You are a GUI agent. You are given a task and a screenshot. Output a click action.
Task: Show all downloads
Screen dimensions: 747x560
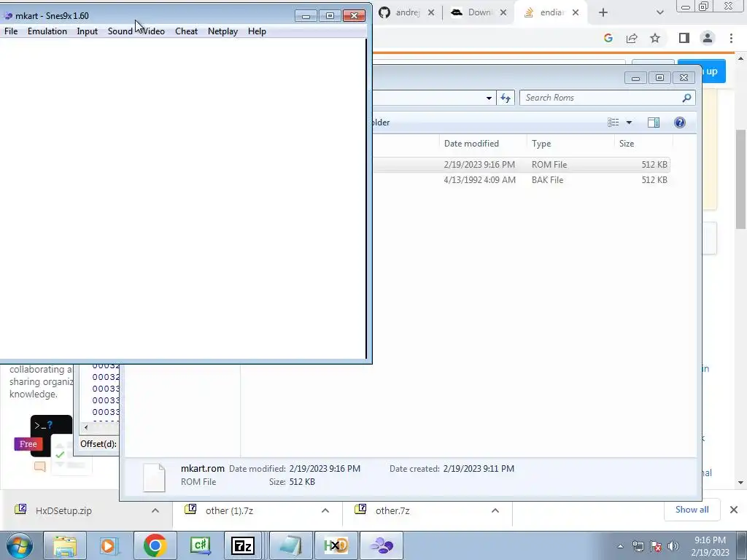coord(692,510)
